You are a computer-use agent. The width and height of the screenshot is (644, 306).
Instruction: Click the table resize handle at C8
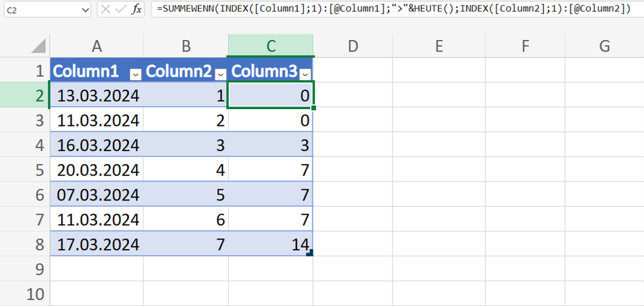point(309,252)
